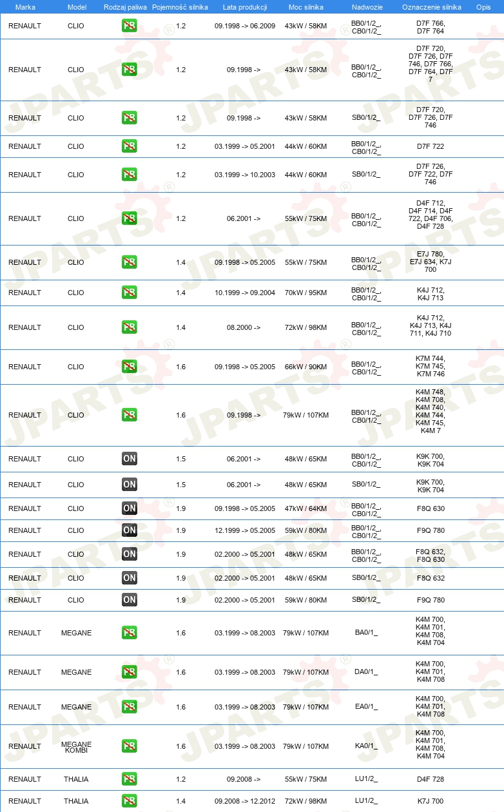
Task: Click the Moc silnika column header
Action: (x=306, y=7)
